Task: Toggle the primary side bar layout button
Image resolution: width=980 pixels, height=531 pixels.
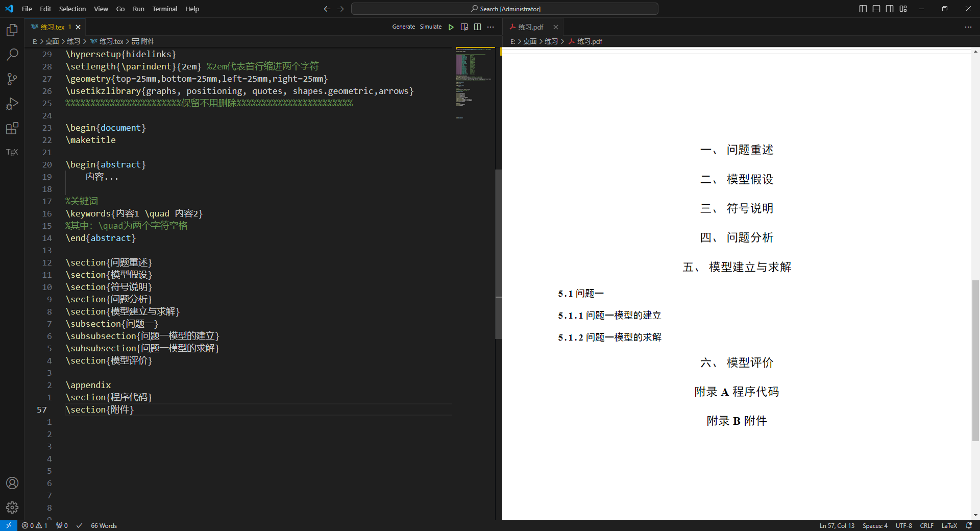Action: coord(863,9)
